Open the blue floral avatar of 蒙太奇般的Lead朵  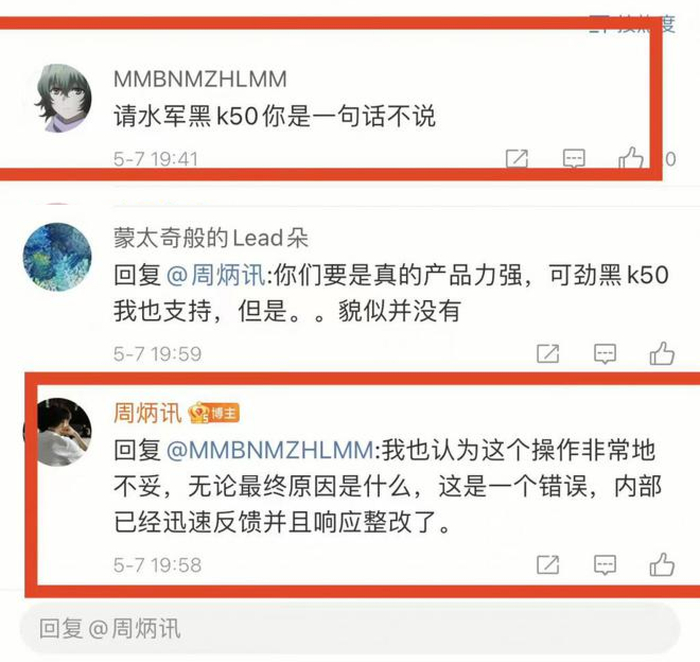57,257
